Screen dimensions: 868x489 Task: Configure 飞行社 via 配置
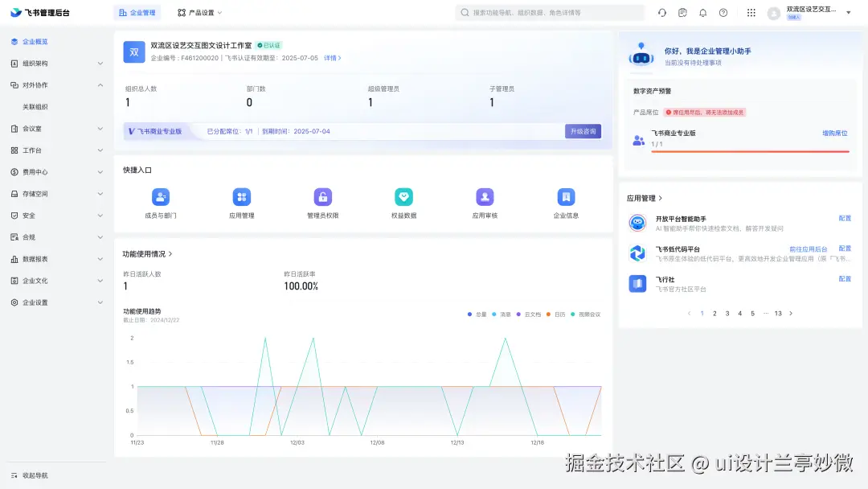[845, 279]
